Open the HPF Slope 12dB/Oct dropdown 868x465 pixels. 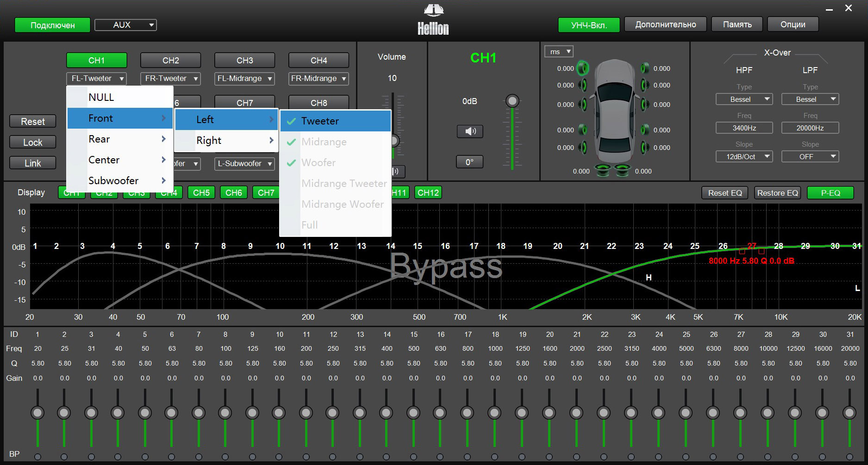[x=744, y=156]
